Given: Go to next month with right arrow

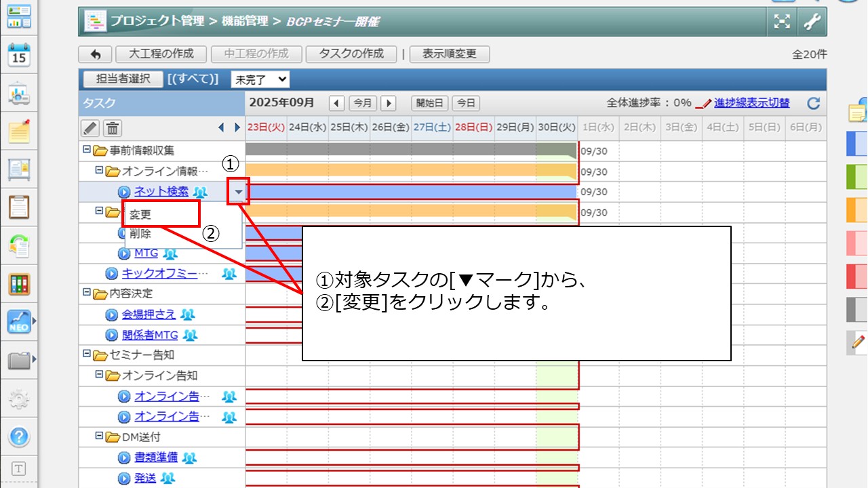Looking at the screenshot, I should pyautogui.click(x=388, y=103).
